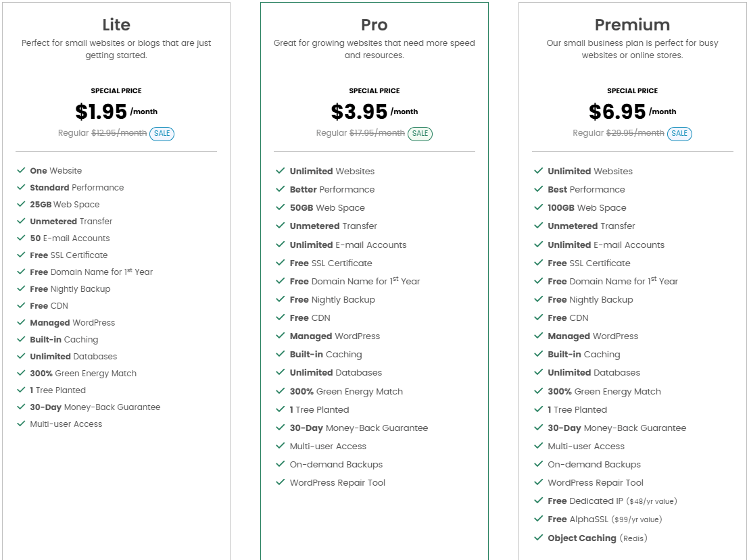Click the checkmark next to One Website
The image size is (749, 560).
tap(22, 171)
